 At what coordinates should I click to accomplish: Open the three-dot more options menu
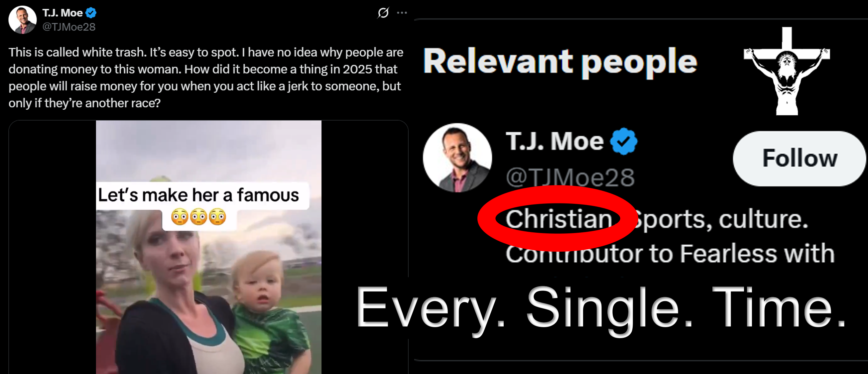tap(402, 13)
